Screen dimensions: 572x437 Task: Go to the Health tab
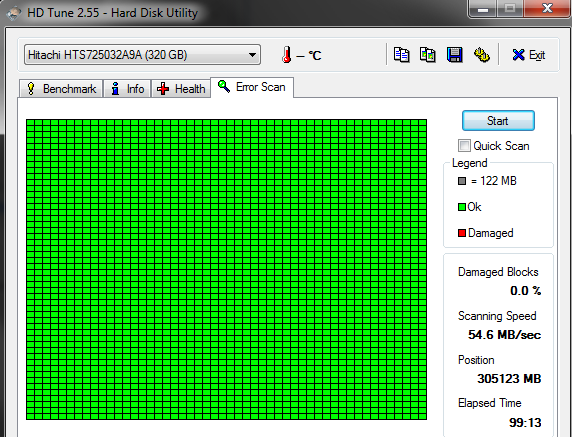[x=181, y=89]
